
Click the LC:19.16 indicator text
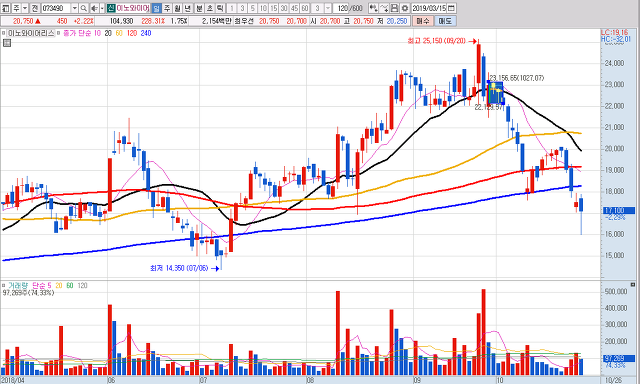click(x=614, y=32)
